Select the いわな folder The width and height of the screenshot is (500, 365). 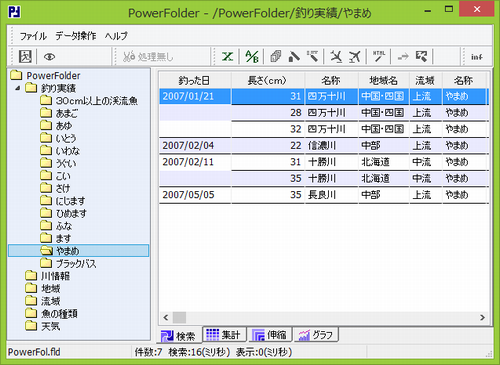(x=60, y=151)
